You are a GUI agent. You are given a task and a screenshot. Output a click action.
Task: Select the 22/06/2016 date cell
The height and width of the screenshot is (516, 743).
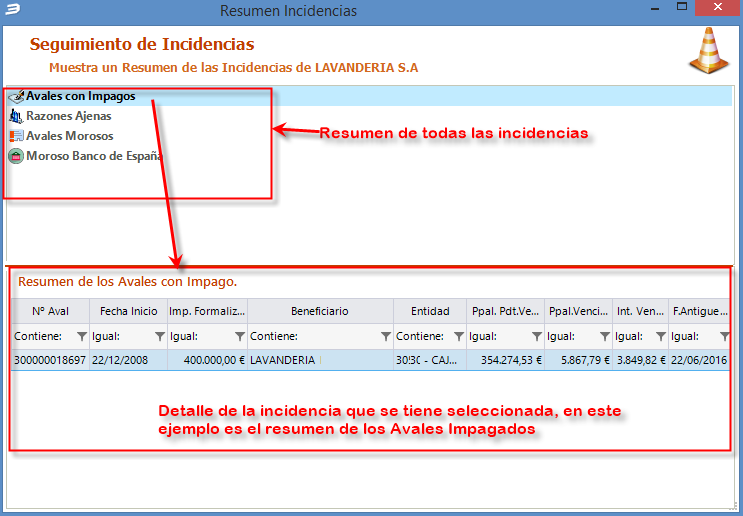pos(699,361)
